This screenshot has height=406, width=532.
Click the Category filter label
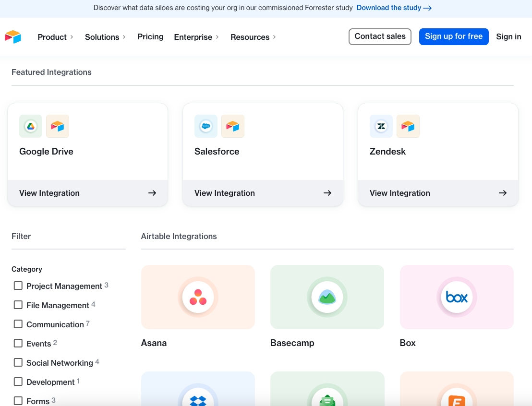[27, 269]
